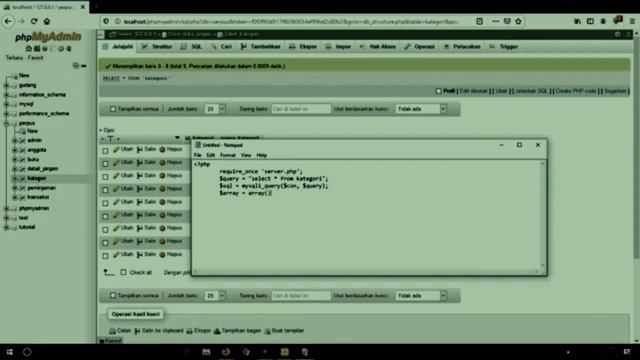Switch to Firefox in the taskbar
Screen dimensions: 640x360
coord(226,352)
